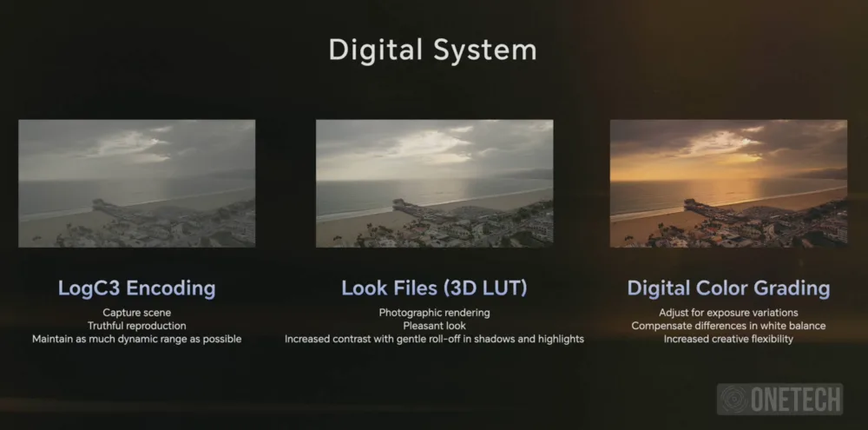Click the Capture scene text line
This screenshot has width=868, height=430.
137,313
